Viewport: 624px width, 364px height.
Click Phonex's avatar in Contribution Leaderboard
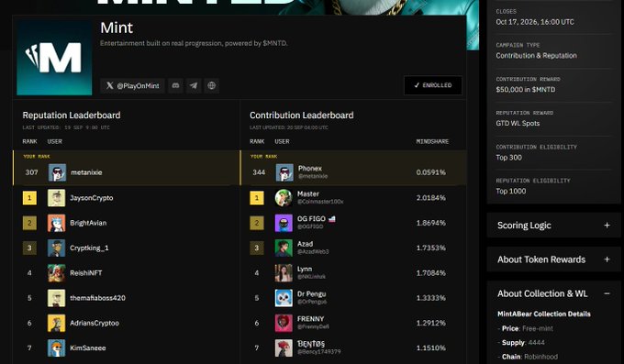284,172
